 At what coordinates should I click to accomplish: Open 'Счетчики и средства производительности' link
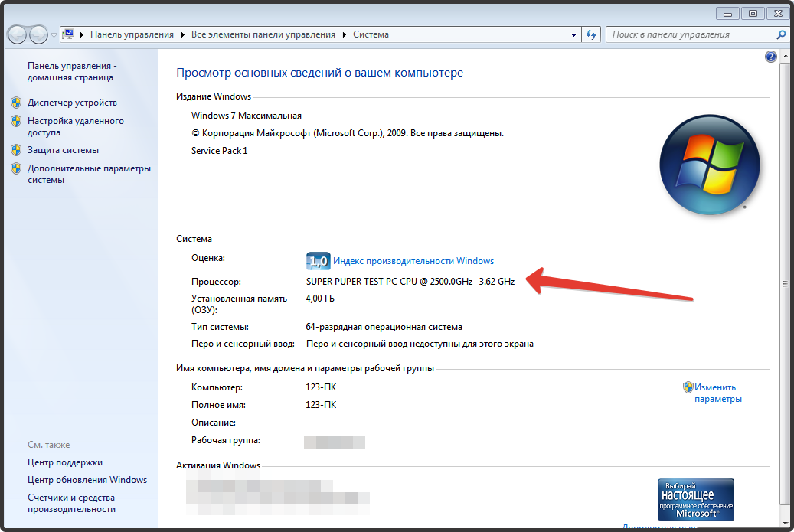(x=71, y=503)
